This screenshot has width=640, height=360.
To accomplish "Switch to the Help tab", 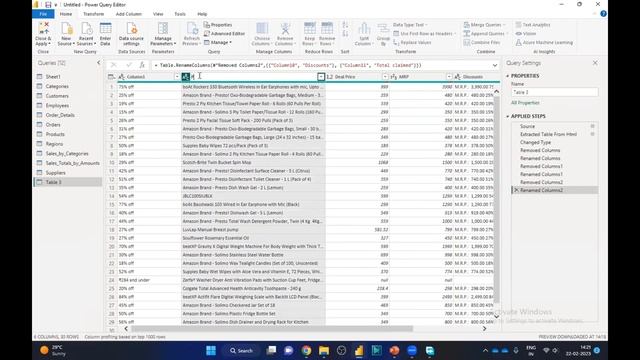I will 202,14.
